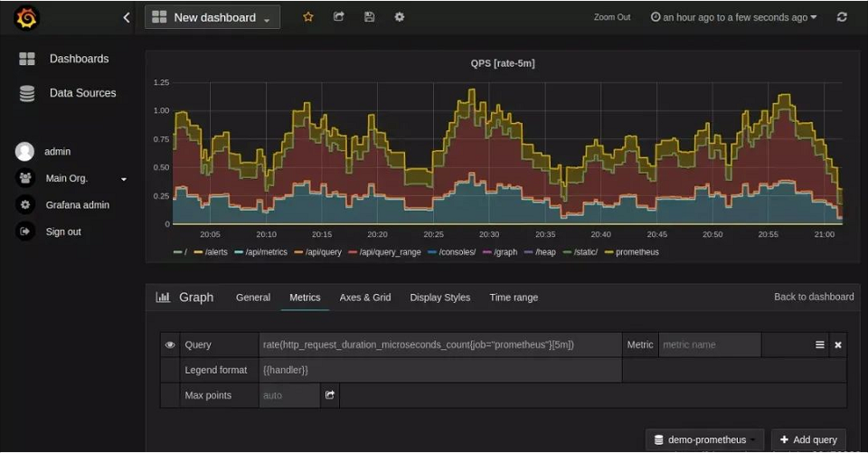Toggle the prometheus series in legend

tap(637, 252)
